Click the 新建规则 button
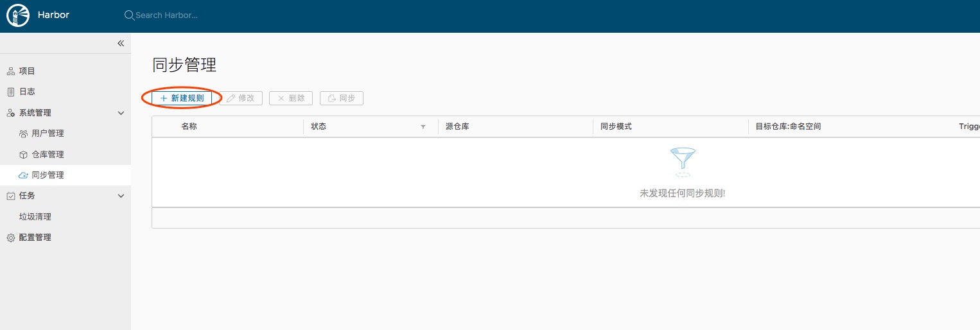Screen dimensions: 980x330 tap(182, 98)
